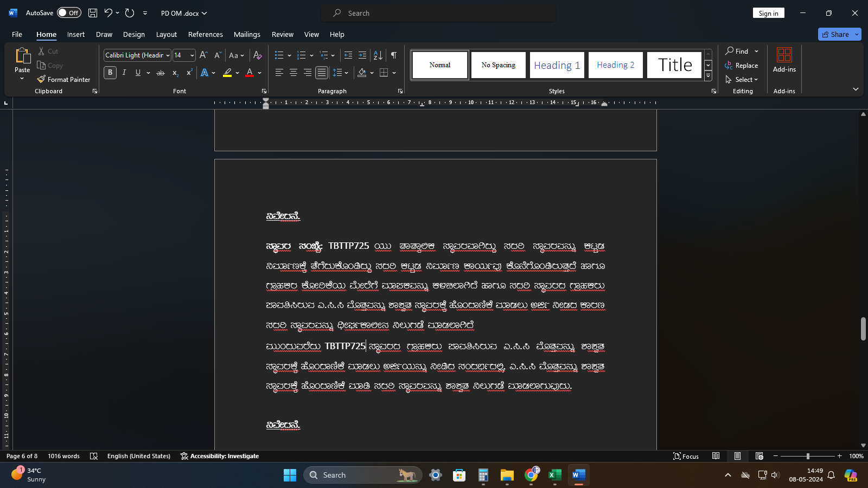Image resolution: width=868 pixels, height=488 pixels.
Task: Expand borders dropdown arrow
Action: point(394,73)
